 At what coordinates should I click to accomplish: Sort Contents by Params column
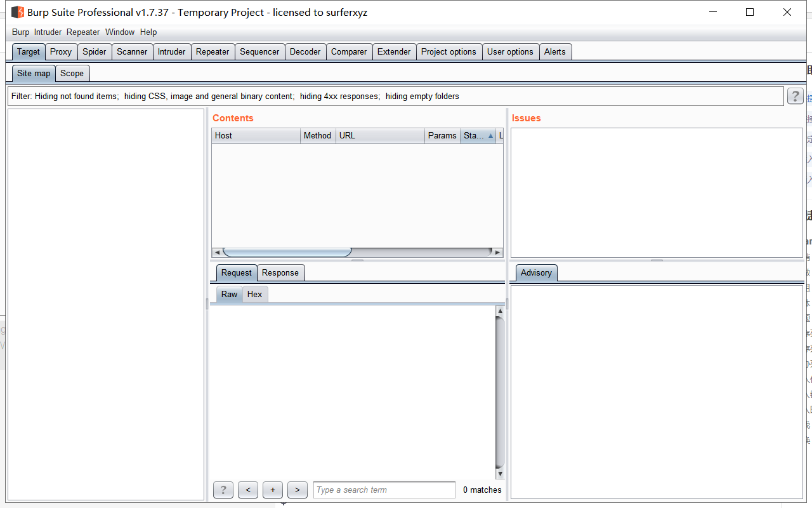(442, 136)
